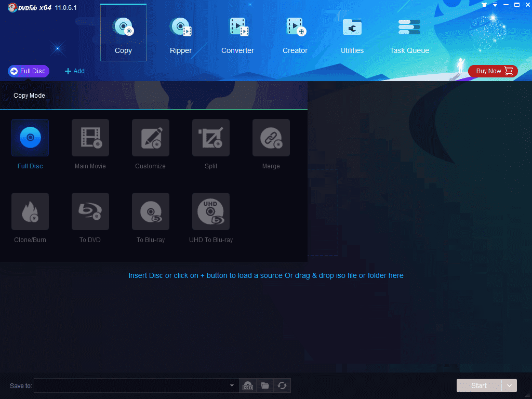Click the version number 11.0.6.1

pyautogui.click(x=66, y=7)
